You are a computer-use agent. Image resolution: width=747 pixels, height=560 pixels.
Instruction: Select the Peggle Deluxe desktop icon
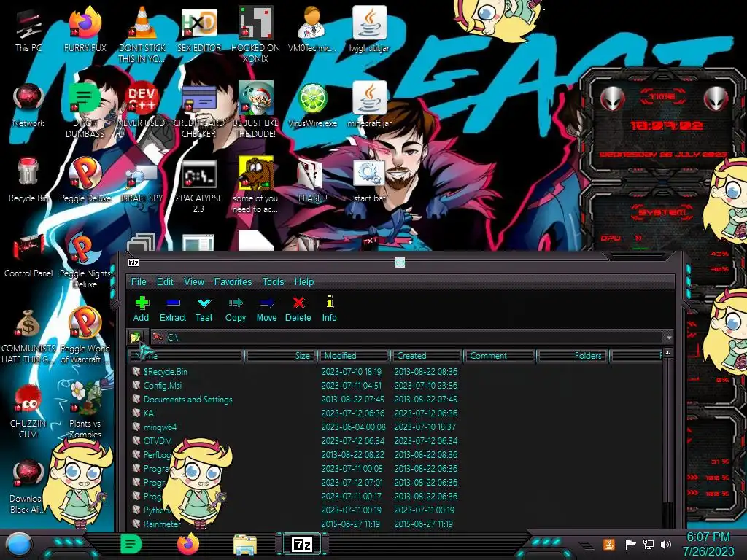pyautogui.click(x=85, y=180)
